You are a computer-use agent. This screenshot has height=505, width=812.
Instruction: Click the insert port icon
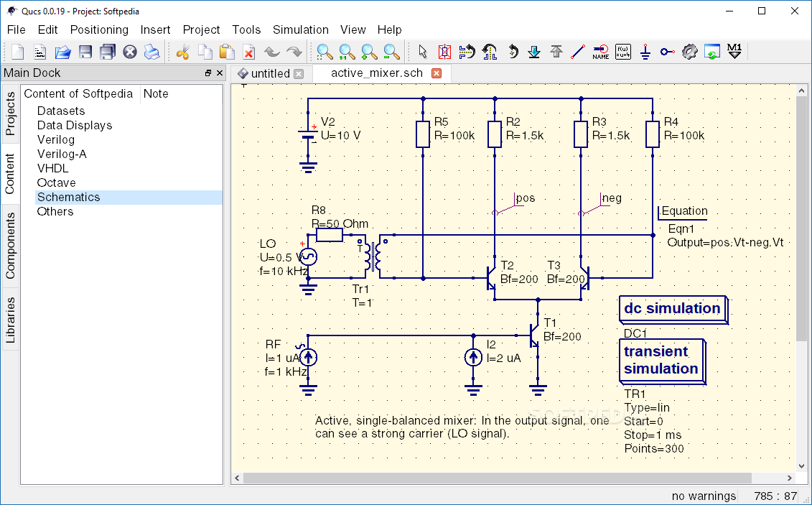(667, 52)
